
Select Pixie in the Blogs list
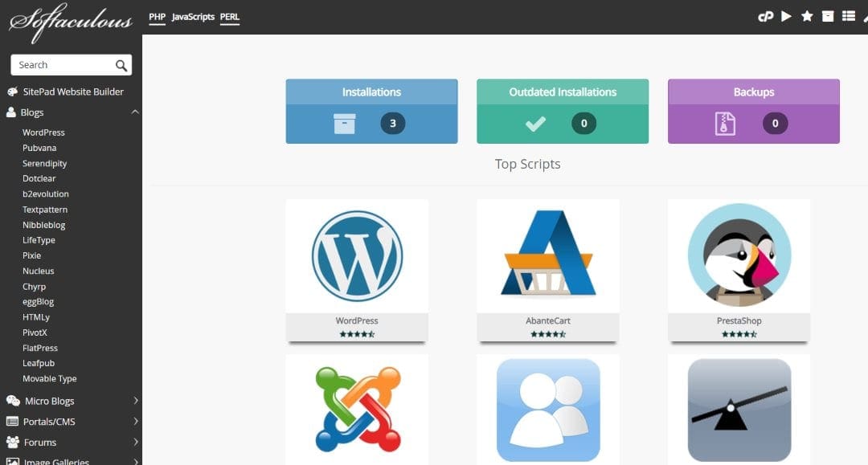31,255
